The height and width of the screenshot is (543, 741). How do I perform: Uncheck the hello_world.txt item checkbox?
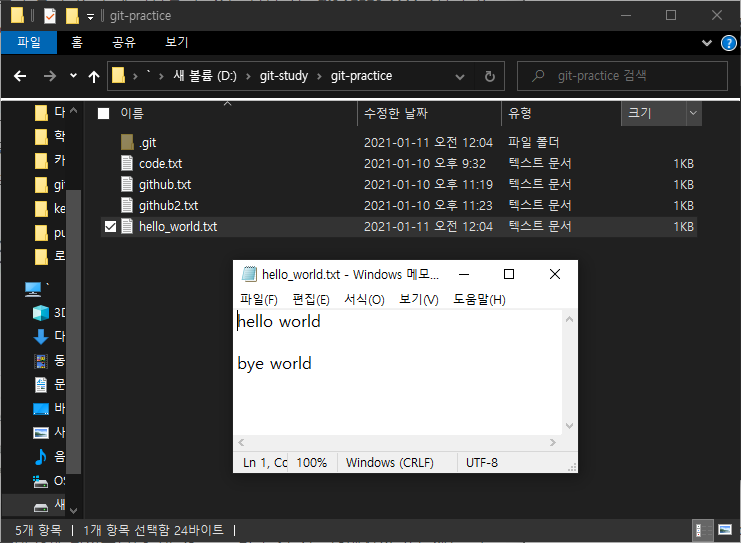(x=110, y=227)
